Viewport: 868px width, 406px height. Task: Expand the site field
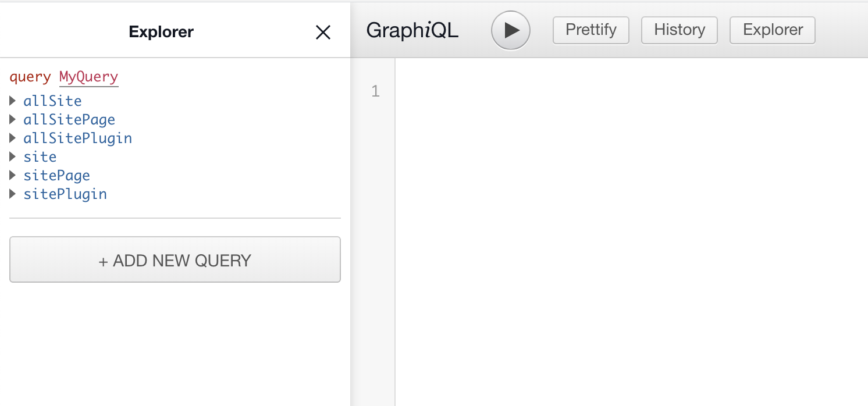pyautogui.click(x=13, y=156)
